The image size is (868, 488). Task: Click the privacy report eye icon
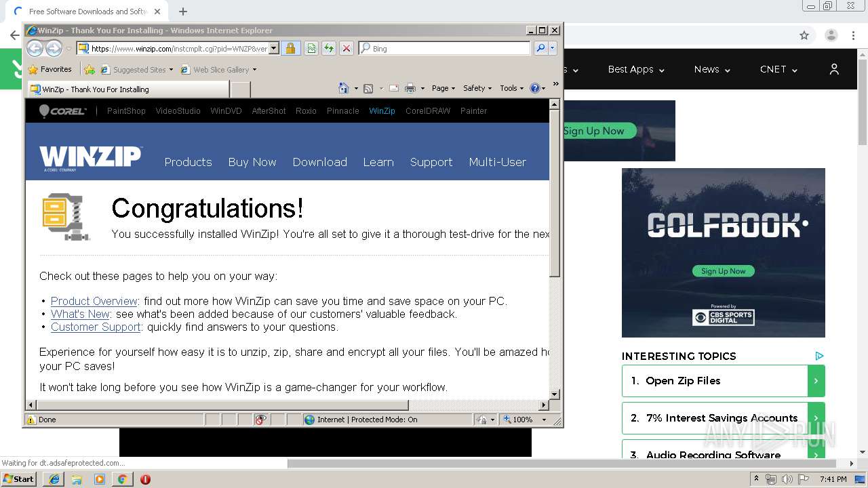[260, 420]
